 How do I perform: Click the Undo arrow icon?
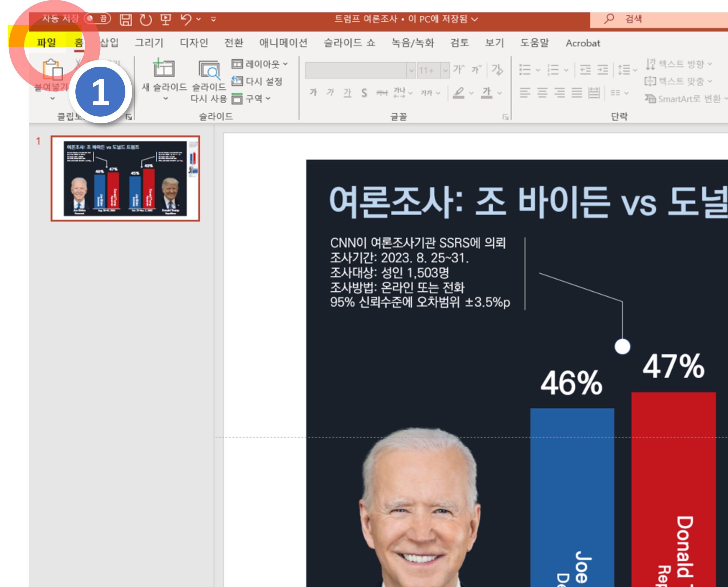pos(186,19)
